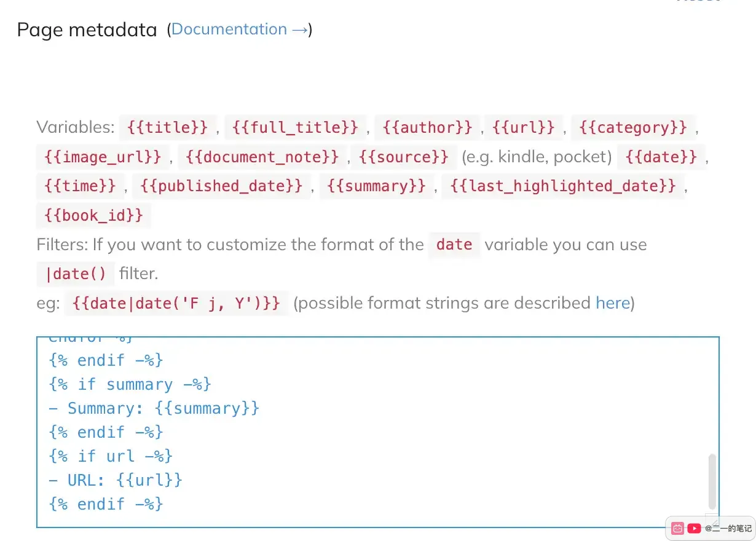The width and height of the screenshot is (756, 541).
Task: Select the {{full_title}} variable tag
Action: point(296,127)
